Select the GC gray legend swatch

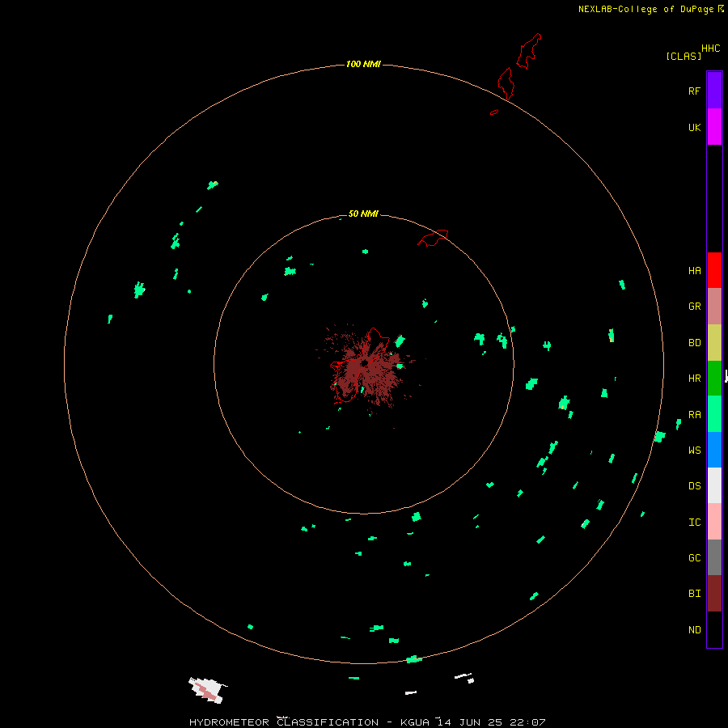pyautogui.click(x=714, y=557)
